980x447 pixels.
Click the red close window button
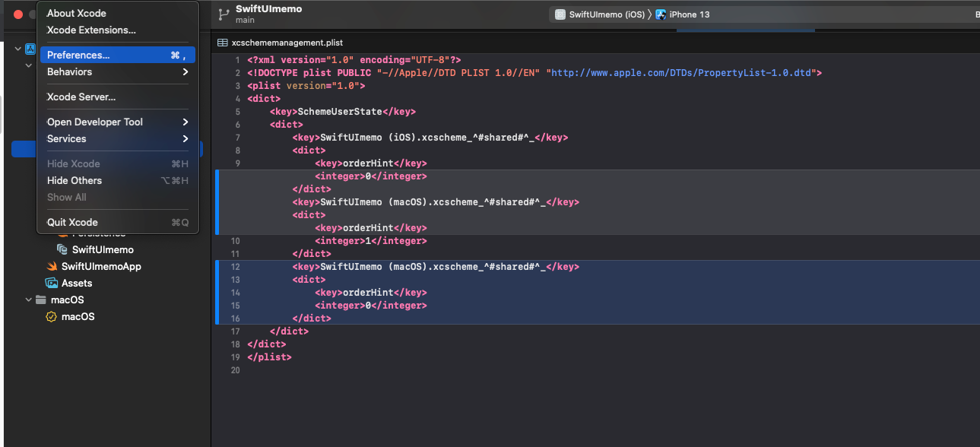coord(18,14)
